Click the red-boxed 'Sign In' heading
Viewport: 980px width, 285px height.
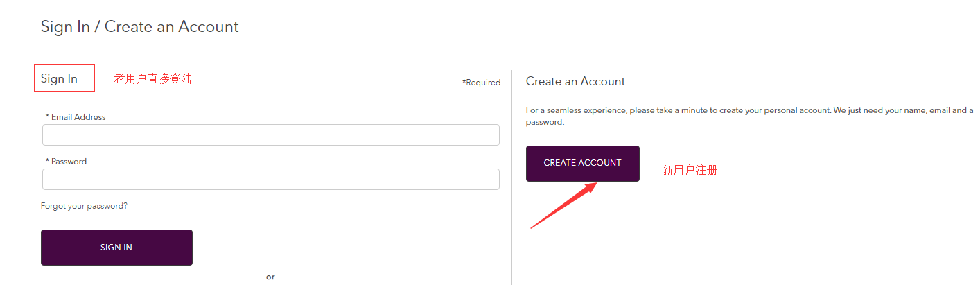[x=60, y=78]
